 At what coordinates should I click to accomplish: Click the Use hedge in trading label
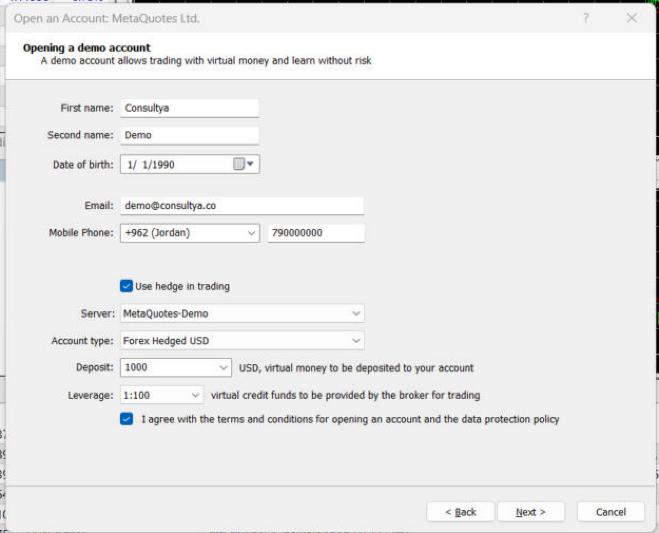(x=182, y=286)
